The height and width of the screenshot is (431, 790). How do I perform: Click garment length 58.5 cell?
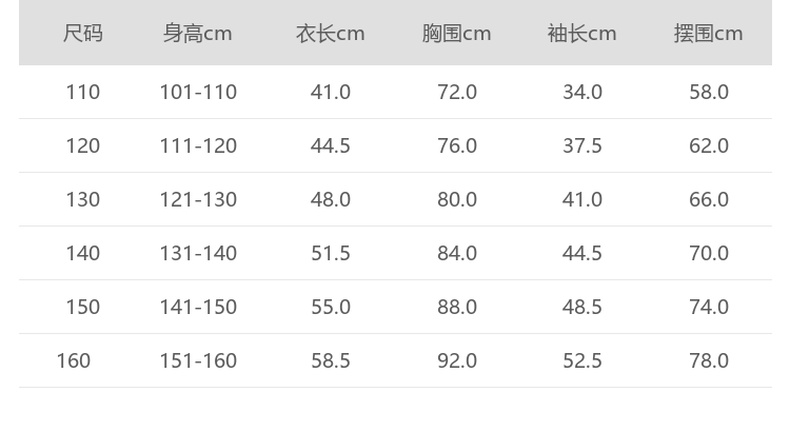(331, 361)
